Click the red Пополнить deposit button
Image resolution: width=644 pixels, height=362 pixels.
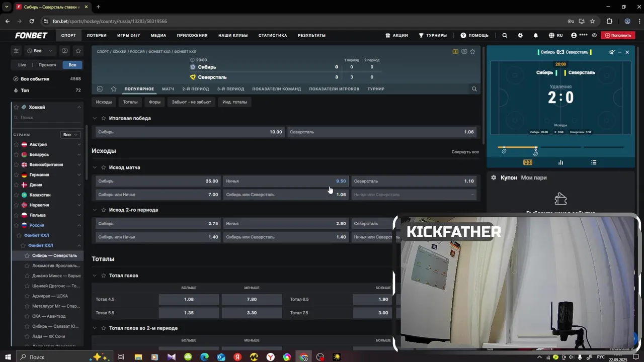619,35
